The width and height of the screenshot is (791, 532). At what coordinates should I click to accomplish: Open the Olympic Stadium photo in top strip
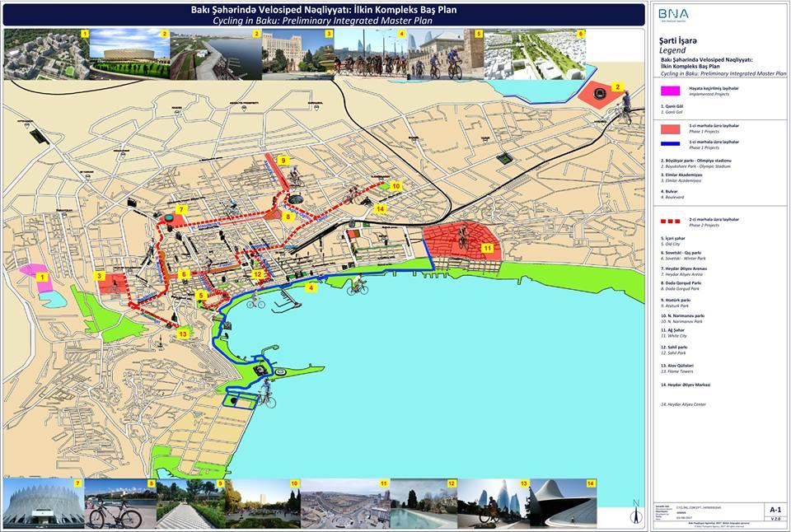[x=129, y=54]
